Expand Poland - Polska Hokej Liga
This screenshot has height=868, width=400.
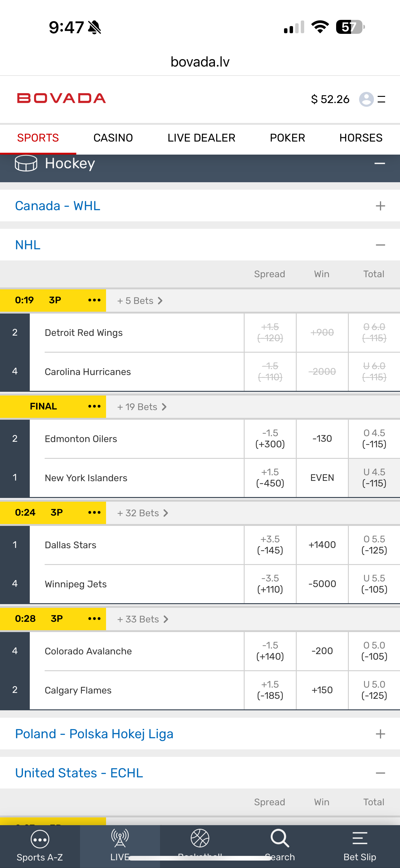[x=380, y=734]
